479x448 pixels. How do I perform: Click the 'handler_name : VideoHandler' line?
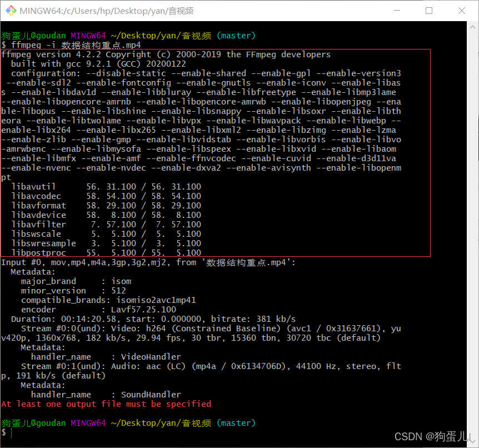click(x=106, y=357)
